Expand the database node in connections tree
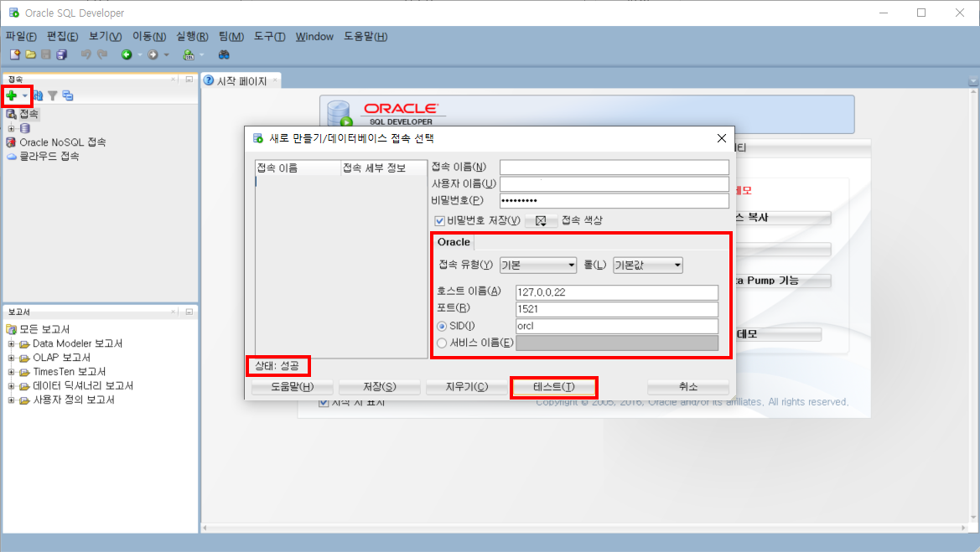Viewport: 980px width, 552px height. (11, 129)
